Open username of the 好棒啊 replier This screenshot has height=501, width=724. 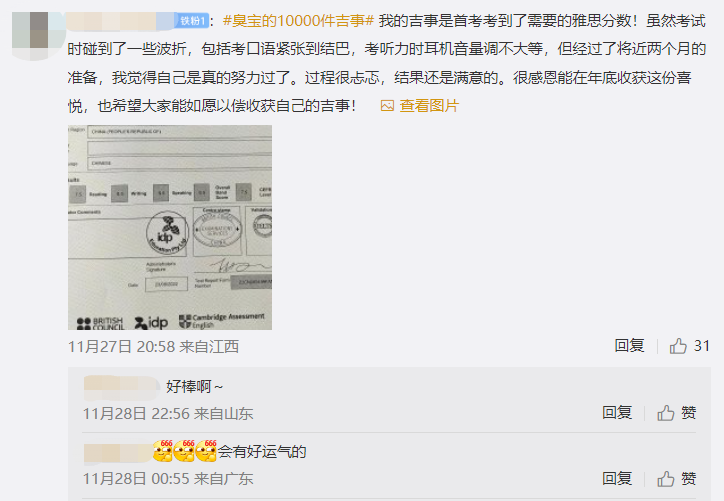[122, 387]
